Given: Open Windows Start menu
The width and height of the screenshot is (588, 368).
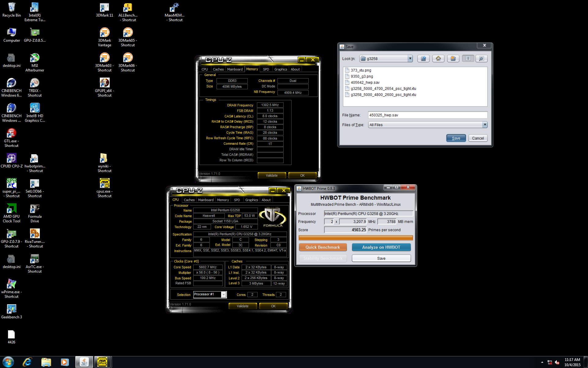Looking at the screenshot, I should 8,362.
